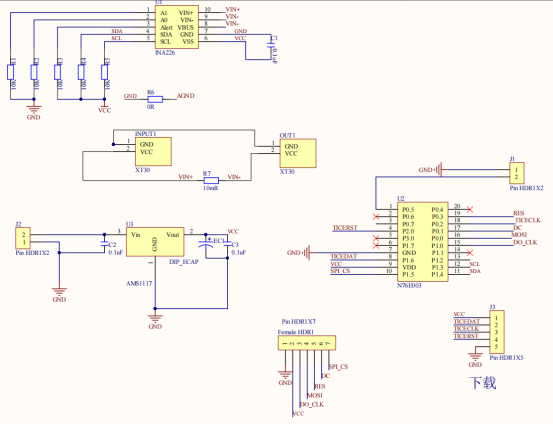Click GND label at U1 pin 7

[241, 31]
